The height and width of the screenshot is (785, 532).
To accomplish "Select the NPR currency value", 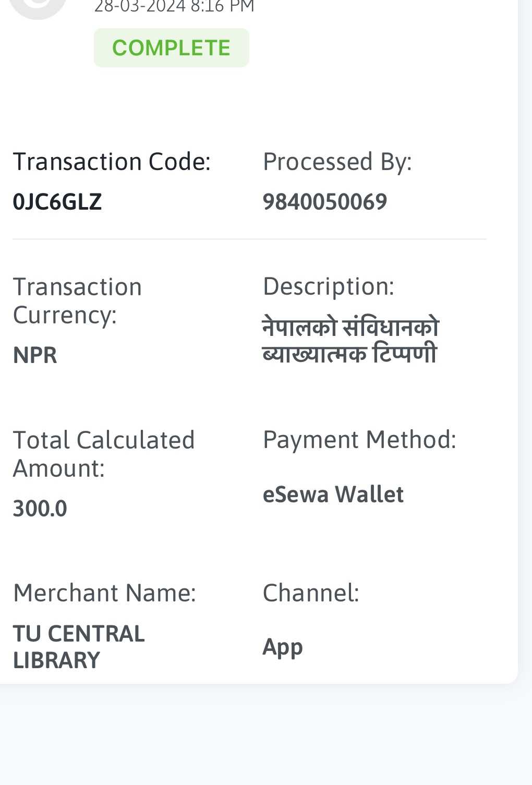I will tap(35, 355).
